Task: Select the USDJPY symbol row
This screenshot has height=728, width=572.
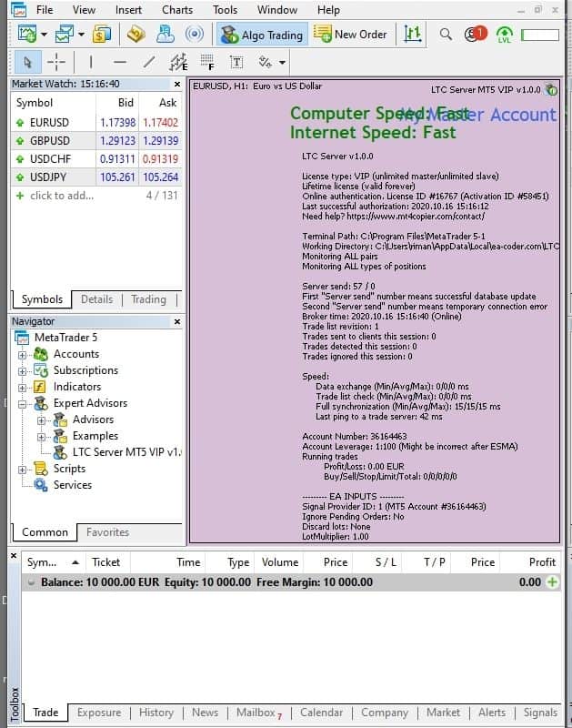Action: [97, 177]
